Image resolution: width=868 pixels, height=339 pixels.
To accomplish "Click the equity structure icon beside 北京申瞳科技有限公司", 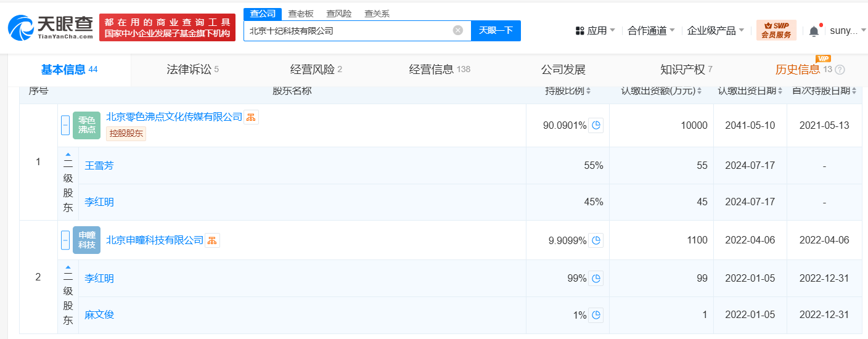I will 212,240.
